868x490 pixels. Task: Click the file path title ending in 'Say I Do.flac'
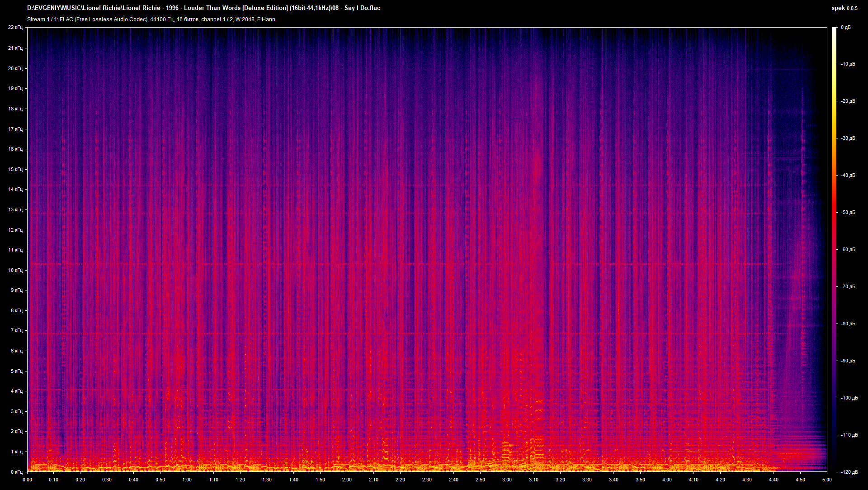point(203,8)
